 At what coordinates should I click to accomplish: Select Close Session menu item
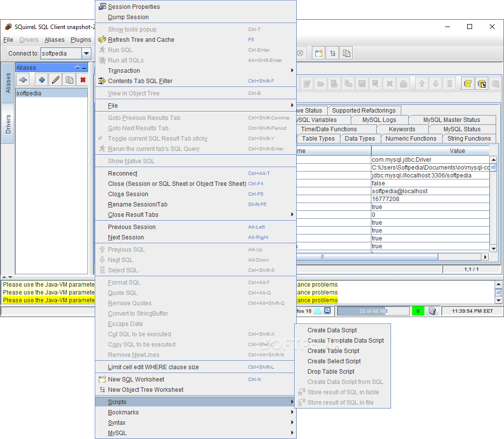[196, 194]
